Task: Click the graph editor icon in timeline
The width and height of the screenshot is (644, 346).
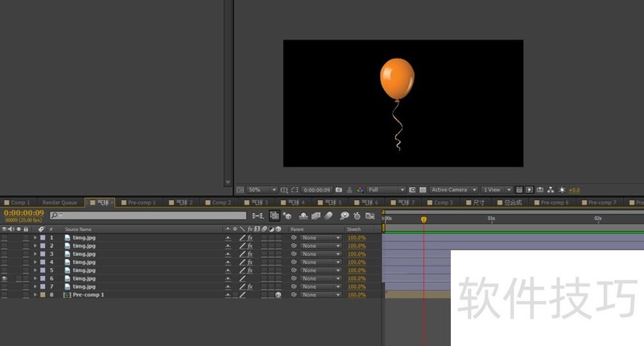Action: 370,216
